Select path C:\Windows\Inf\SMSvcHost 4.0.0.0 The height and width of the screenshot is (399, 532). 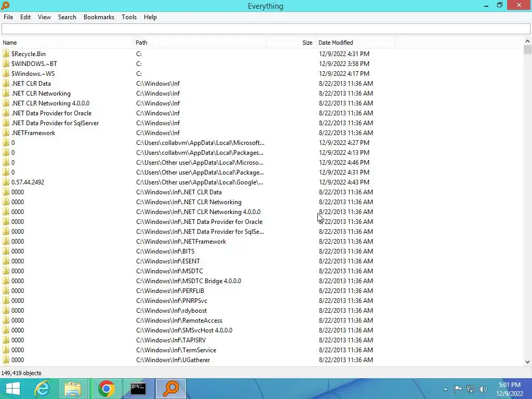[184, 330]
